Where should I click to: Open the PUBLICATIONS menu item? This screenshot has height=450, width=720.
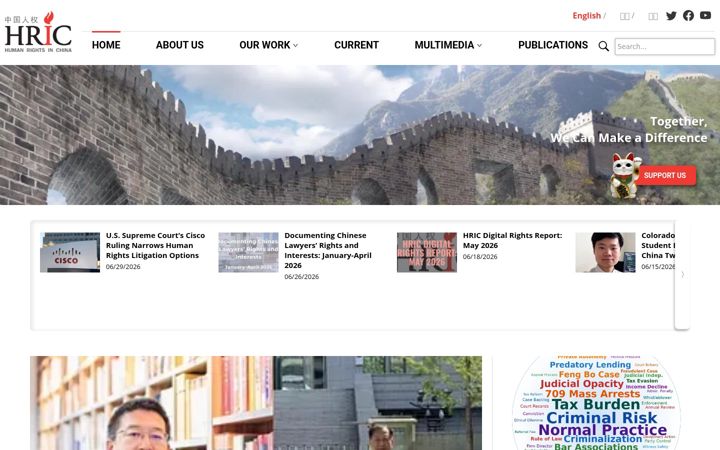click(553, 45)
